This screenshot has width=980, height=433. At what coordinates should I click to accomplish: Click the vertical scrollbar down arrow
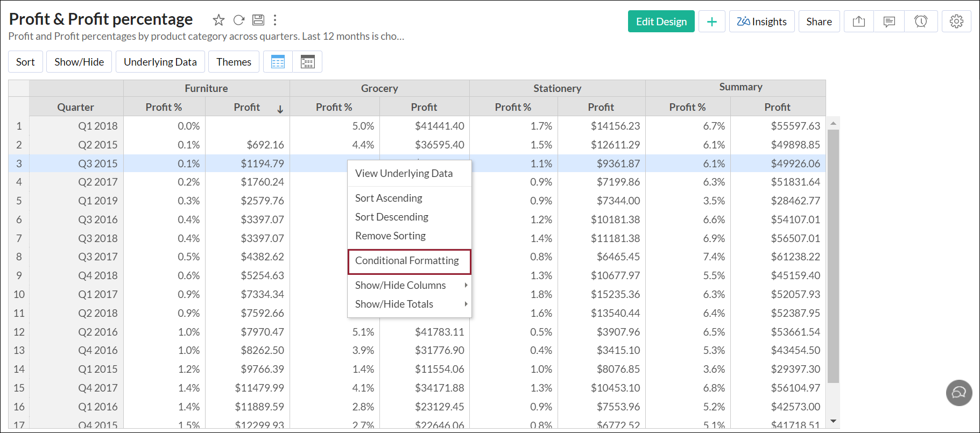tap(833, 421)
